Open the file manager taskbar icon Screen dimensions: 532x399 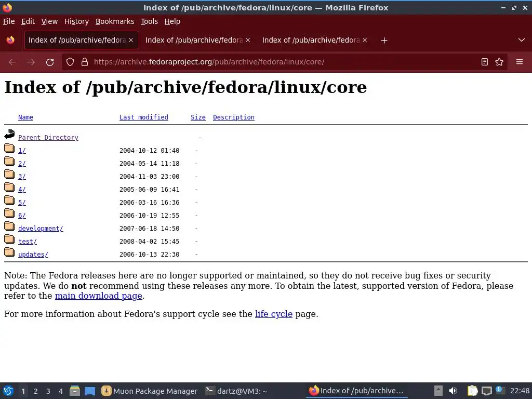click(x=75, y=391)
